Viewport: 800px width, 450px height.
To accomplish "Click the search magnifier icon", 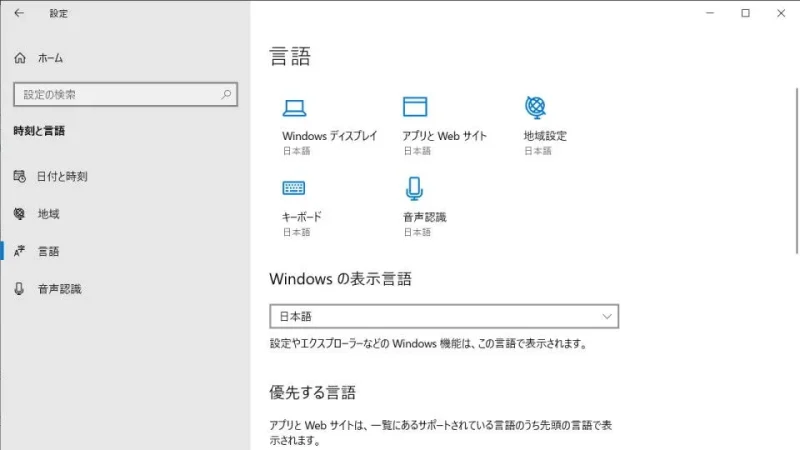I will 226,94.
